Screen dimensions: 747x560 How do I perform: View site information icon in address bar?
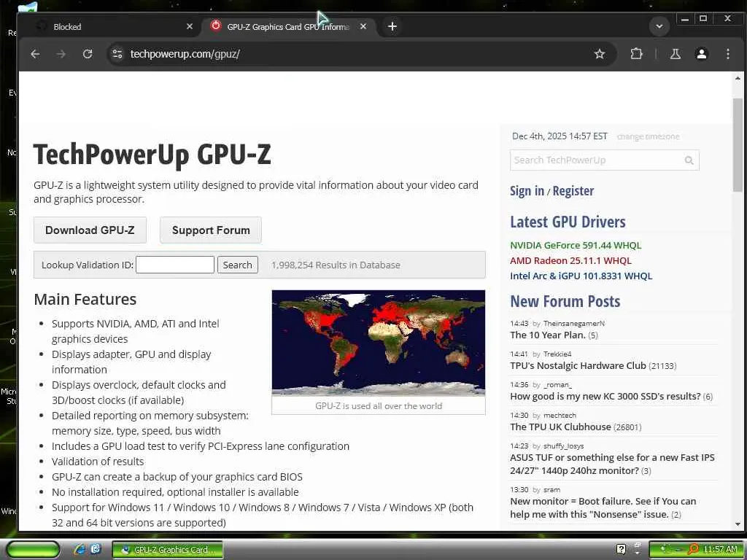[117, 54]
